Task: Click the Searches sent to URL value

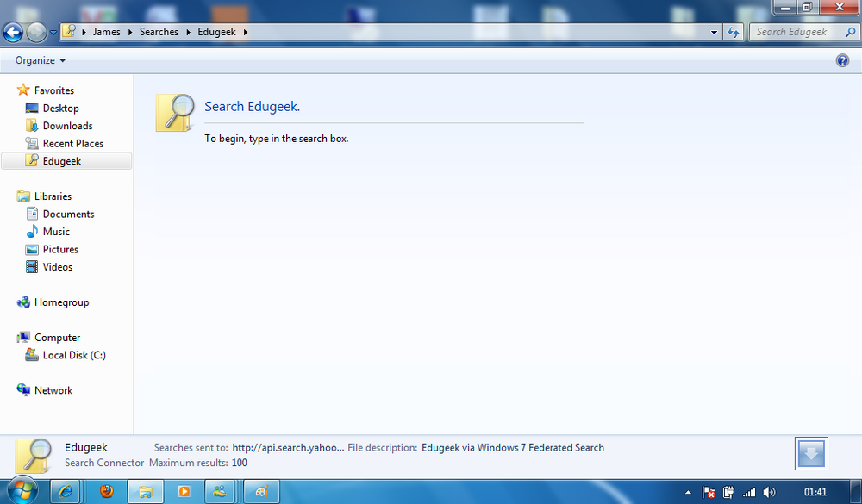Action: pyautogui.click(x=288, y=447)
